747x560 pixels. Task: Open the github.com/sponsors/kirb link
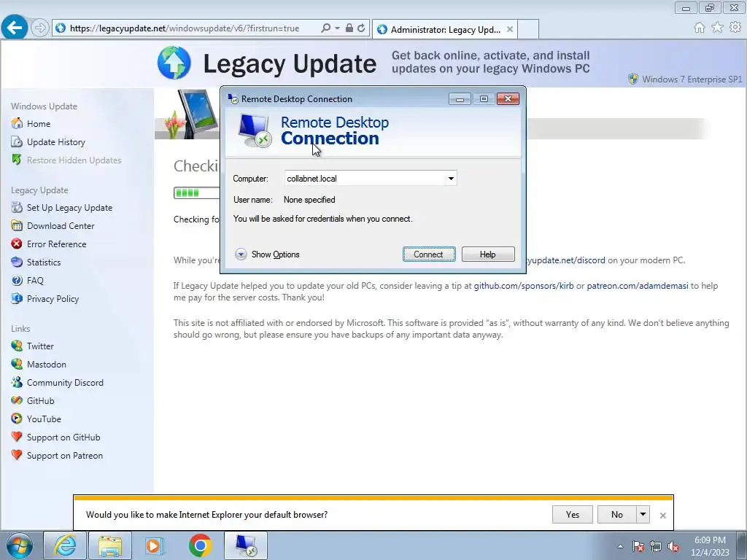524,286
